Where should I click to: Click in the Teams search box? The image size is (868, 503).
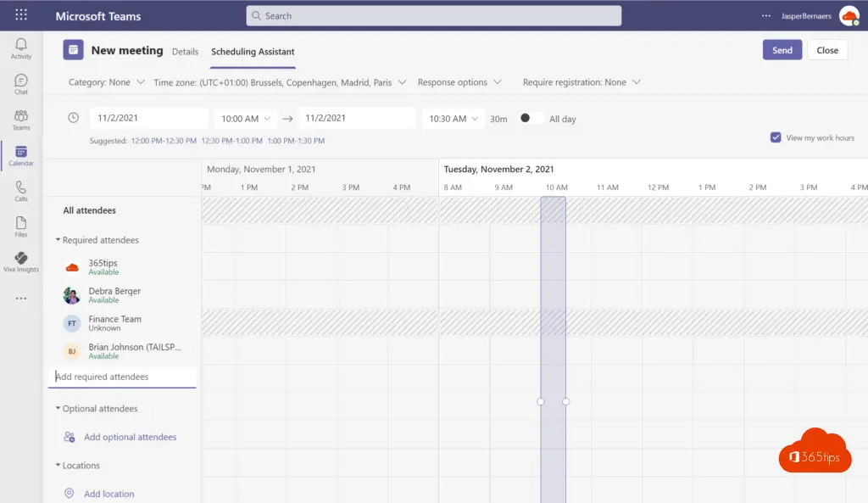pyautogui.click(x=433, y=15)
